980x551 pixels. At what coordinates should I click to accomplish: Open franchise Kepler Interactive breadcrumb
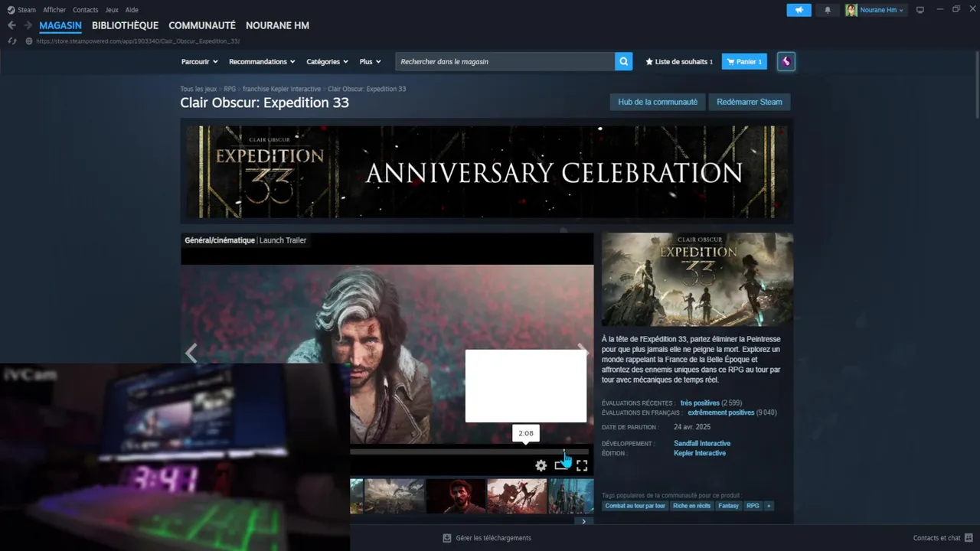(282, 89)
